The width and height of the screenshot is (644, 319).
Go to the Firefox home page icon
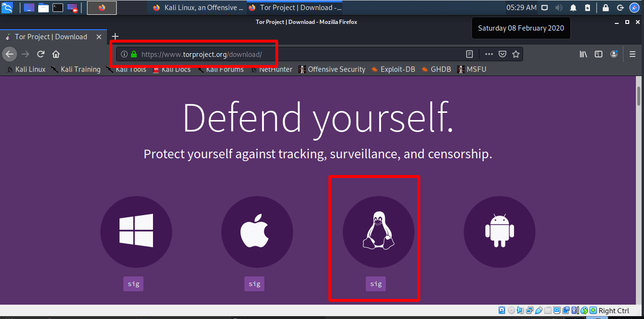(x=56, y=54)
